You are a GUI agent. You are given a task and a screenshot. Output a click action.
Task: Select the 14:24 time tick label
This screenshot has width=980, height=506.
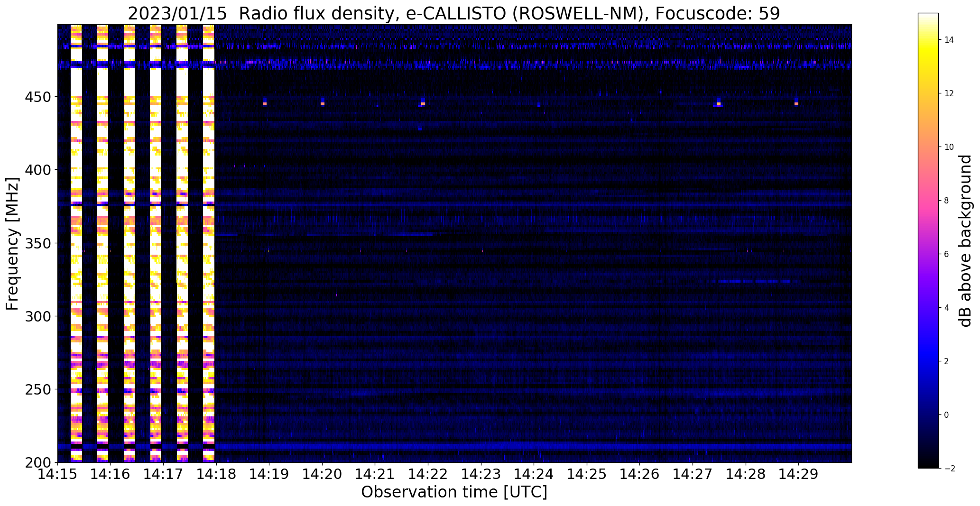coord(534,474)
